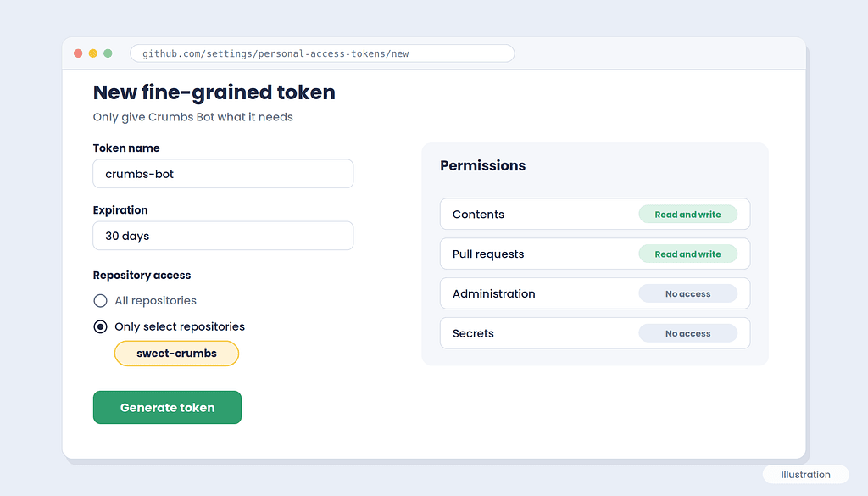Screen dimensions: 868x496
Task: Click the Generate token button
Action: tap(167, 408)
